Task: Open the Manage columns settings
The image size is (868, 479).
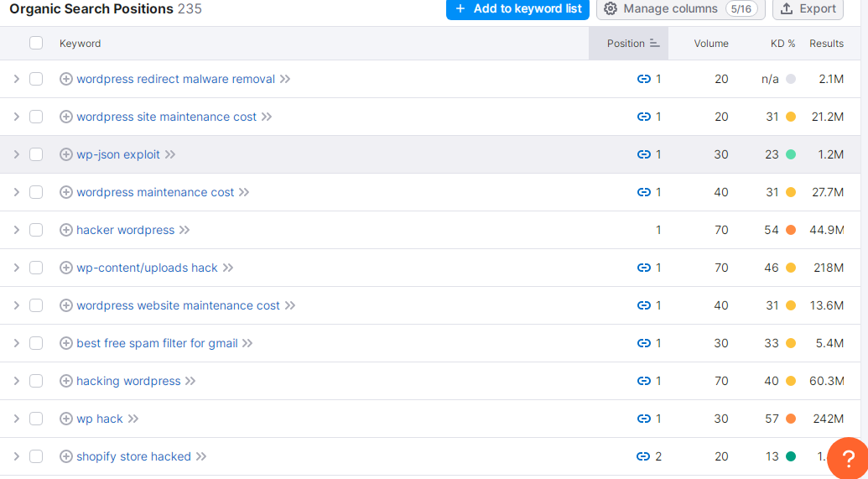Action: pyautogui.click(x=680, y=9)
